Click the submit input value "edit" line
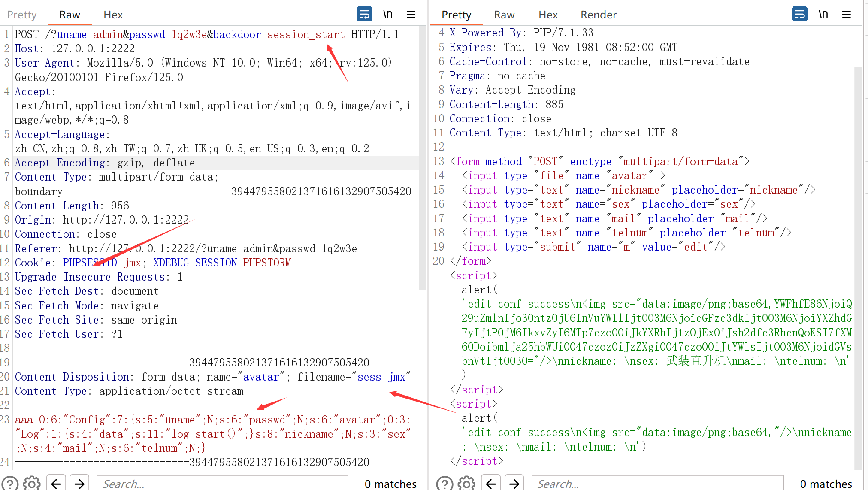 click(x=593, y=247)
